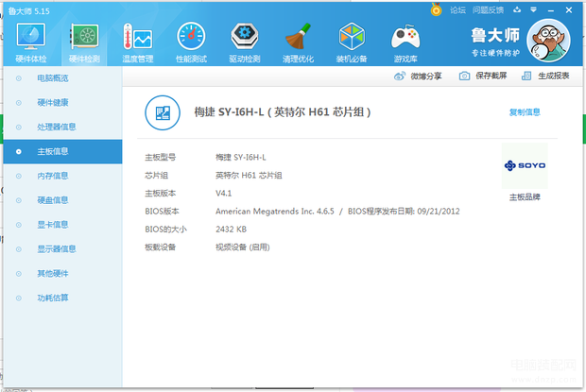Image resolution: width=586 pixels, height=392 pixels.
Task: Share via 微博分享 button
Action: tap(418, 77)
